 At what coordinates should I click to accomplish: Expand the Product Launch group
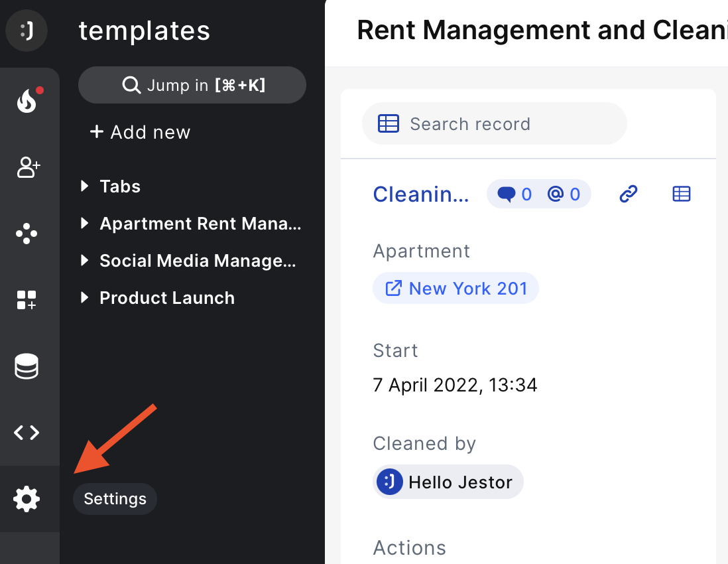coord(84,297)
